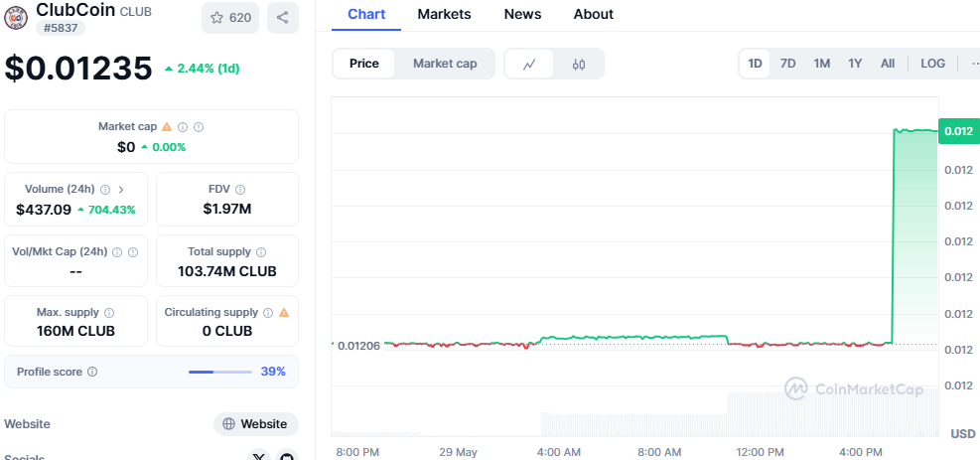The image size is (980, 460).
Task: Switch to the News tab
Action: click(x=522, y=14)
